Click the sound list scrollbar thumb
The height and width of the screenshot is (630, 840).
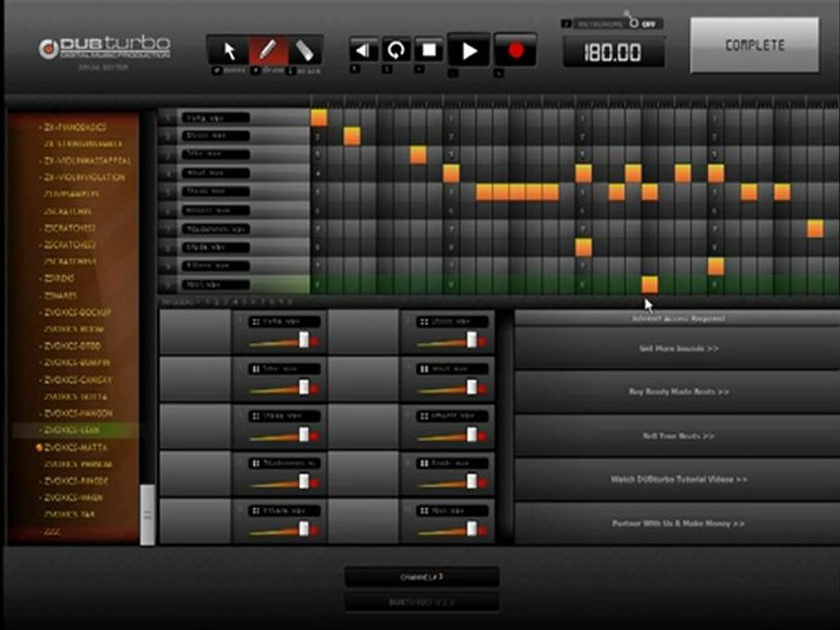(147, 514)
